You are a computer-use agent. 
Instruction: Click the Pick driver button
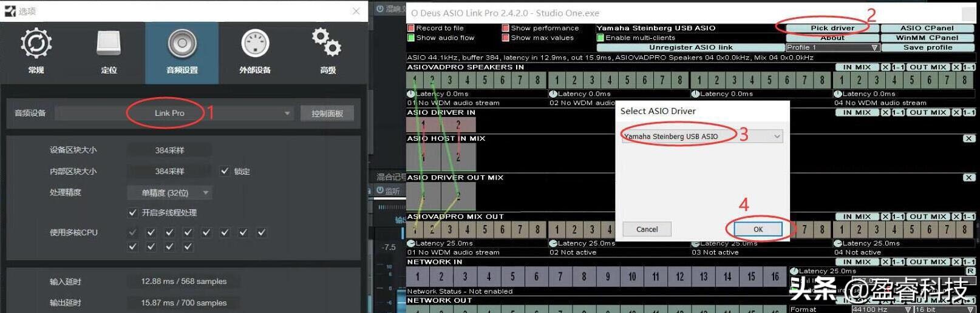coord(832,28)
